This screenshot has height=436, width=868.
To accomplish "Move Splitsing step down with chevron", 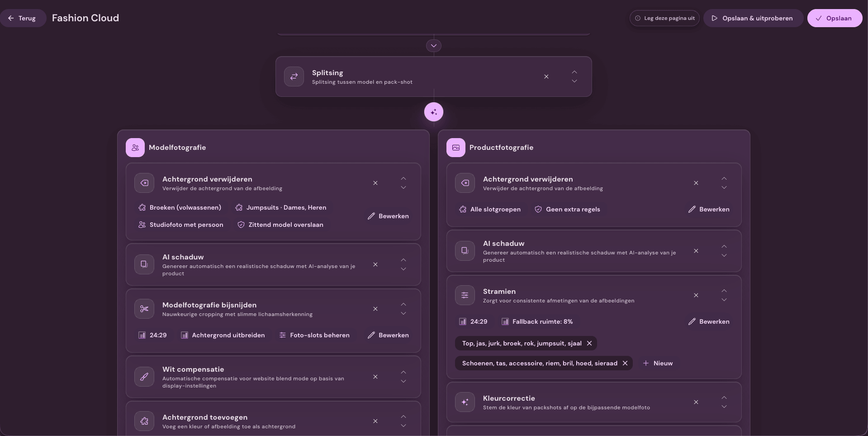I will (x=574, y=81).
